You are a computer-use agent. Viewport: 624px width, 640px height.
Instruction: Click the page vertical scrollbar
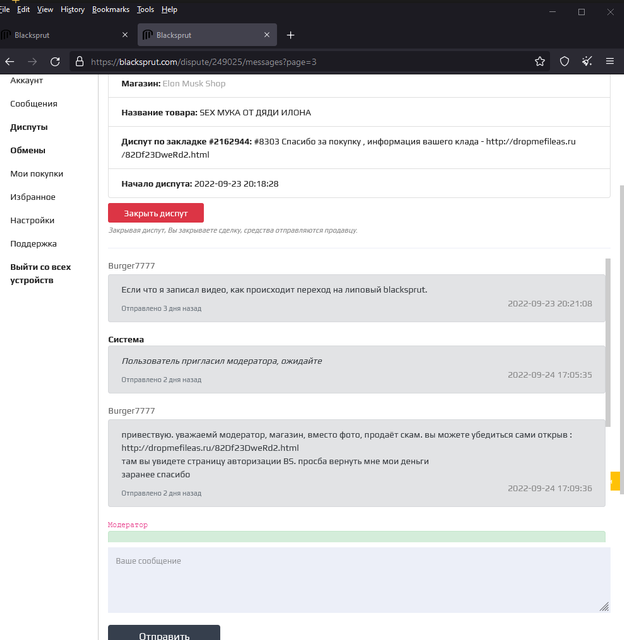click(x=622, y=339)
